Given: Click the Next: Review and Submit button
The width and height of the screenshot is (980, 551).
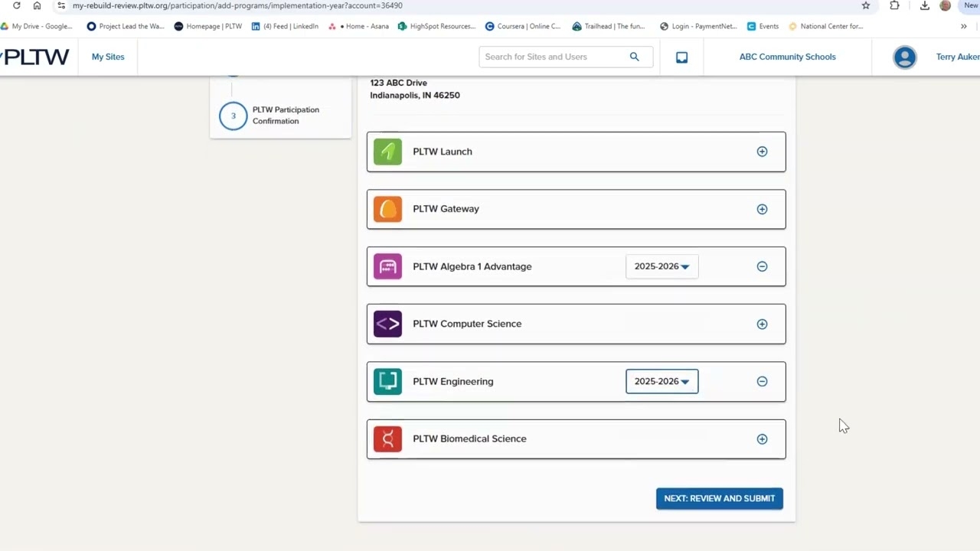Looking at the screenshot, I should point(719,498).
